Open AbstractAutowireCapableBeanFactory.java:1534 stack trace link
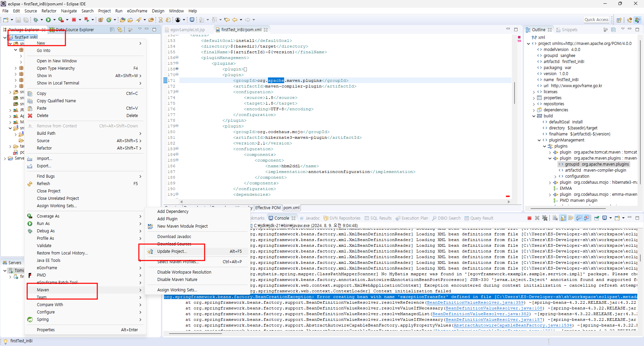 pos(513,325)
